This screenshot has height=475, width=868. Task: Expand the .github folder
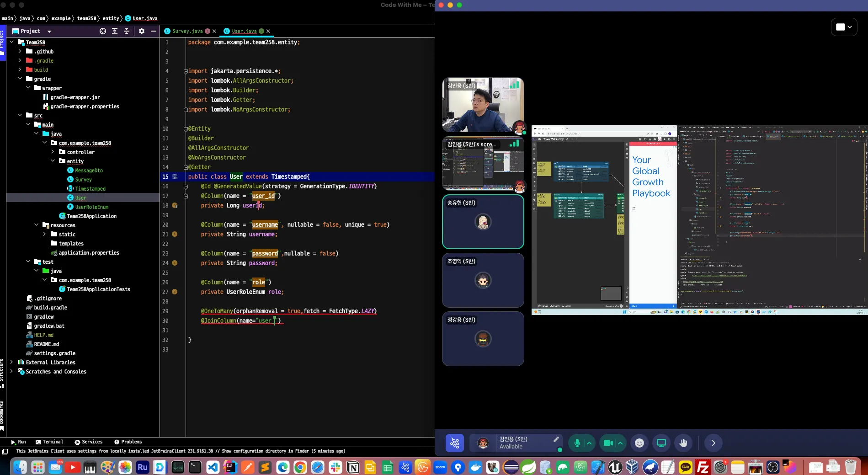coord(20,52)
